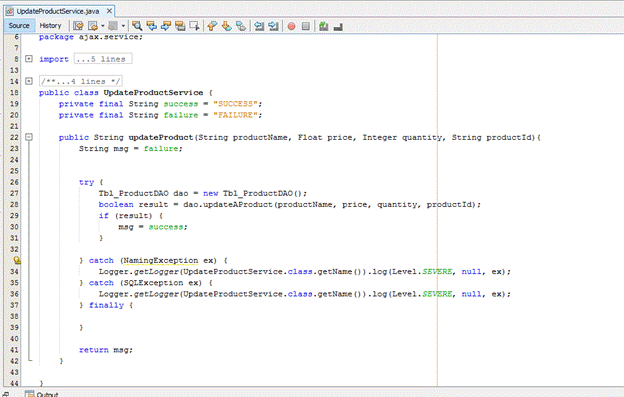Click the '...5 lines' folded import placeholder
The width and height of the screenshot is (624, 397).
tap(103, 59)
